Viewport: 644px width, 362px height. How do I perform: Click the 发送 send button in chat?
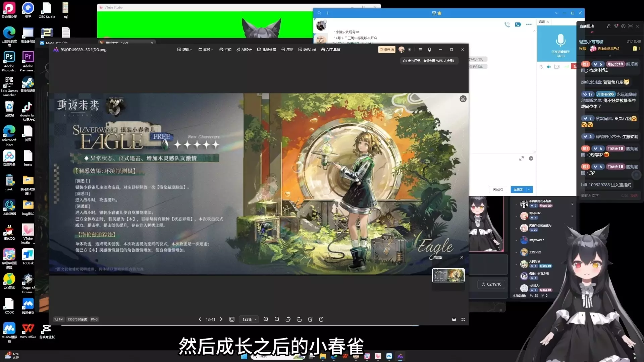(x=519, y=190)
